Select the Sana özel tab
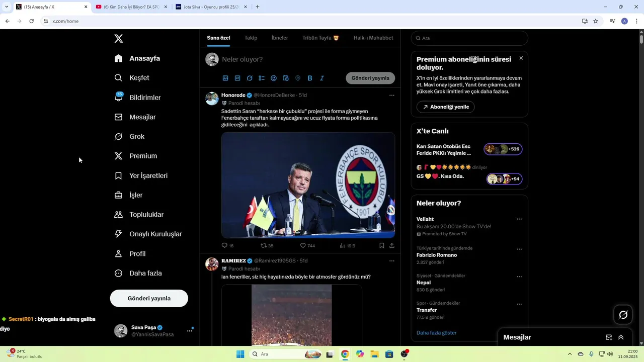 [218, 38]
